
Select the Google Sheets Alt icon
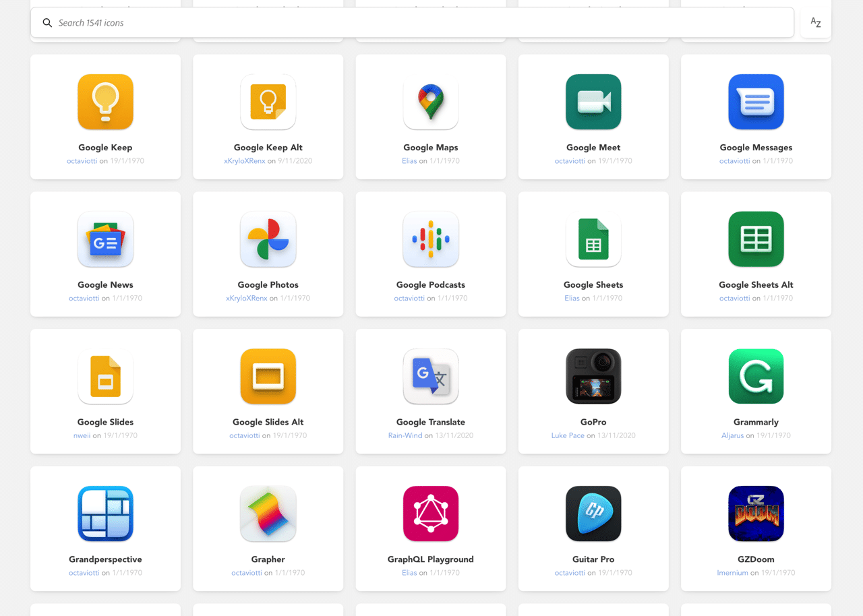[x=756, y=239]
